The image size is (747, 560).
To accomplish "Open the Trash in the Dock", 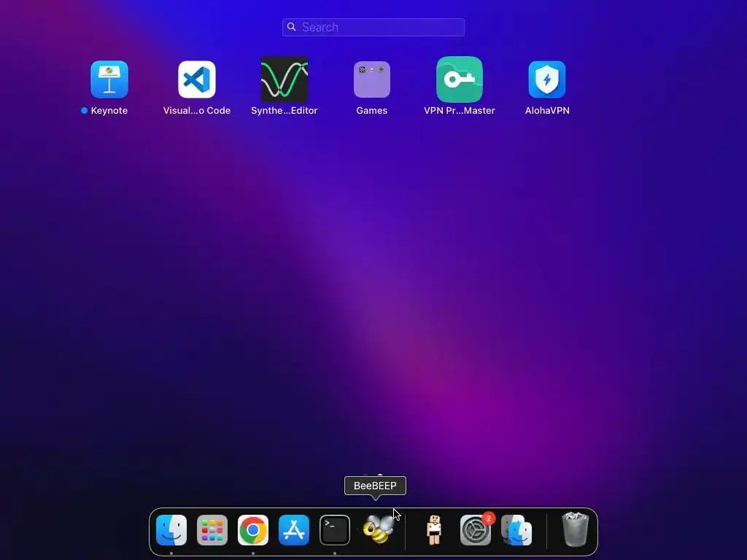I will (x=576, y=530).
